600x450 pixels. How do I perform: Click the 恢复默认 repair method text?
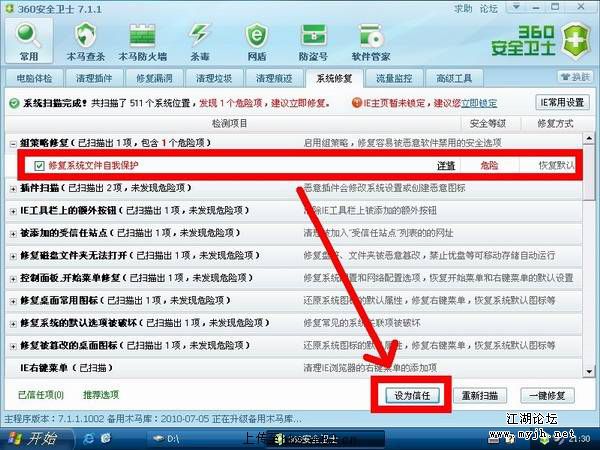557,165
